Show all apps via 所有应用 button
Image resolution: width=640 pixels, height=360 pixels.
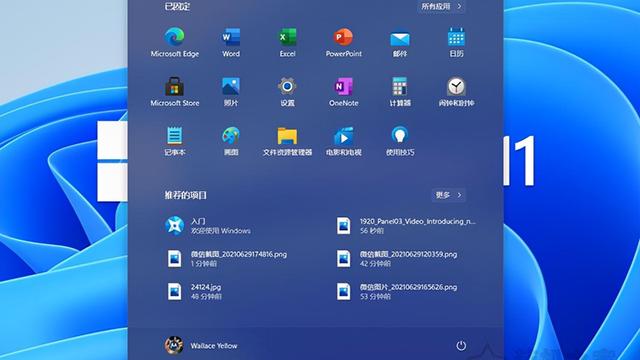click(x=441, y=7)
